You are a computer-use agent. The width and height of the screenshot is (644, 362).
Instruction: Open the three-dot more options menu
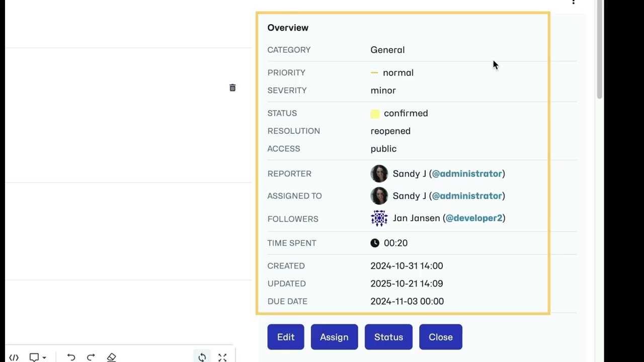point(573,3)
